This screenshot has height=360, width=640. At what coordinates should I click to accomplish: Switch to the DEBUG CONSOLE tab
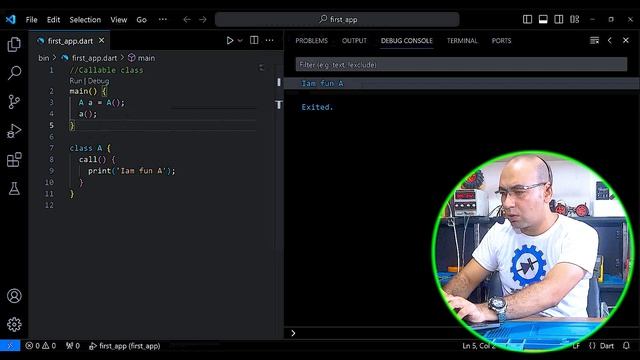407,41
